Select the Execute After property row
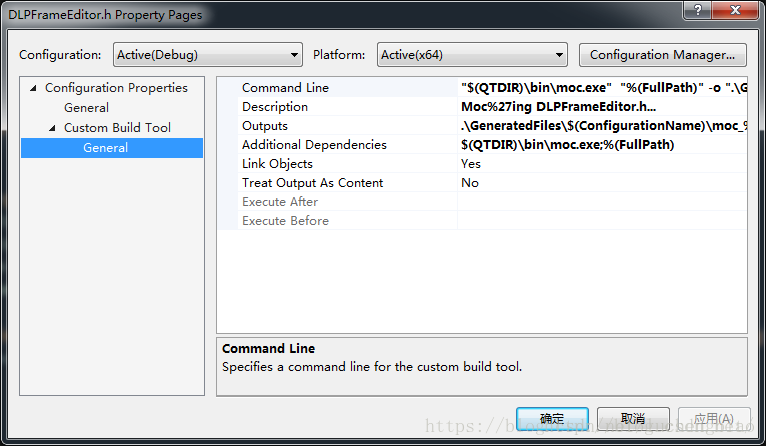 [483, 202]
